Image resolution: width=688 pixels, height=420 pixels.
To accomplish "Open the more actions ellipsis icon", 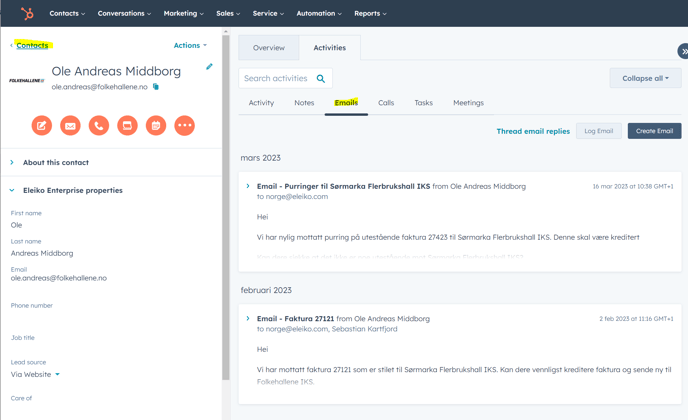I will pyautogui.click(x=184, y=125).
